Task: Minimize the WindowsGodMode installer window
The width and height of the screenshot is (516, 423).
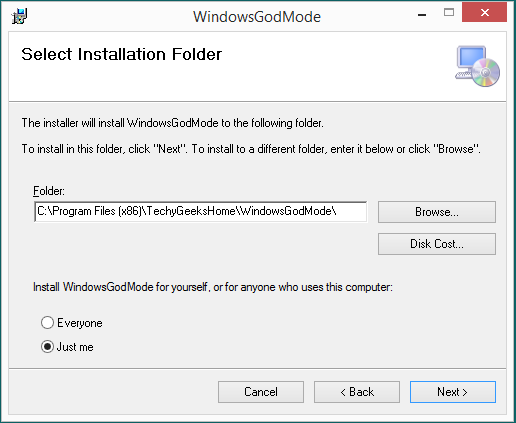Action: (x=422, y=14)
